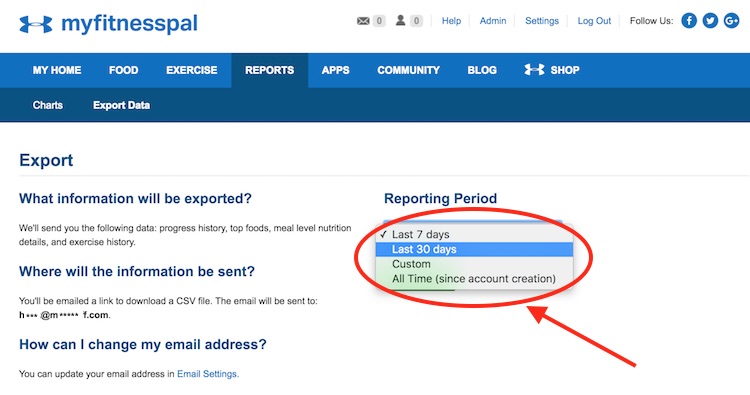The width and height of the screenshot is (750, 395).
Task: Open the Admin link
Action: point(493,21)
